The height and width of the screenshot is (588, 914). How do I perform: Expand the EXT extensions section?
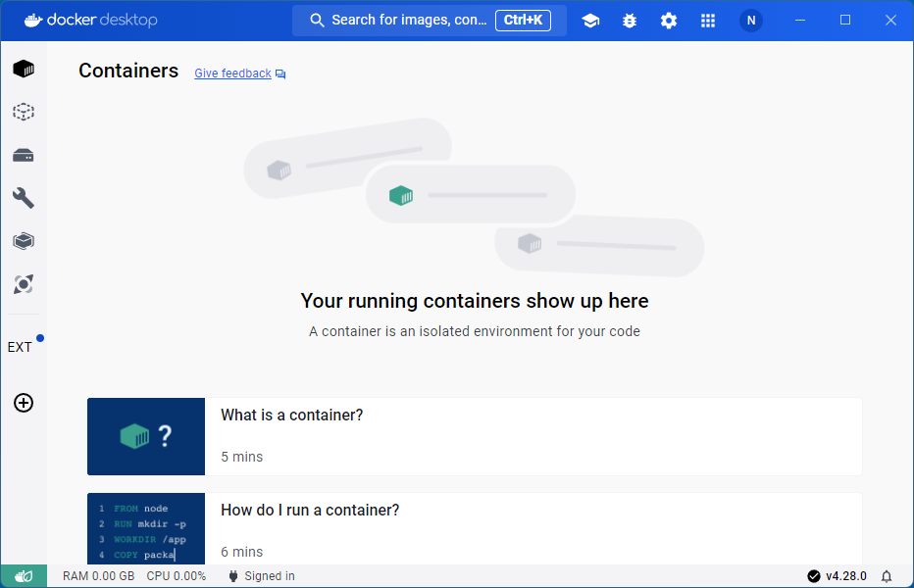[22, 346]
